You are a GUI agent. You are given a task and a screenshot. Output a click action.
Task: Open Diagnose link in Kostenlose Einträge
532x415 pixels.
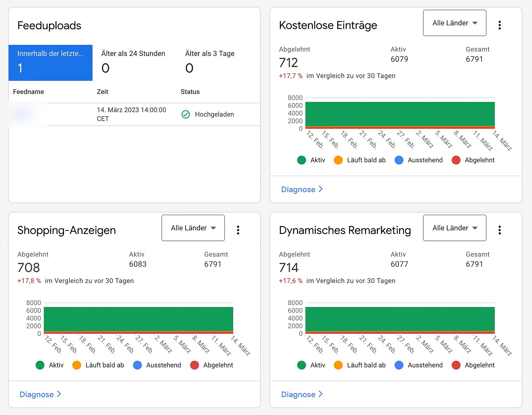[x=302, y=189]
